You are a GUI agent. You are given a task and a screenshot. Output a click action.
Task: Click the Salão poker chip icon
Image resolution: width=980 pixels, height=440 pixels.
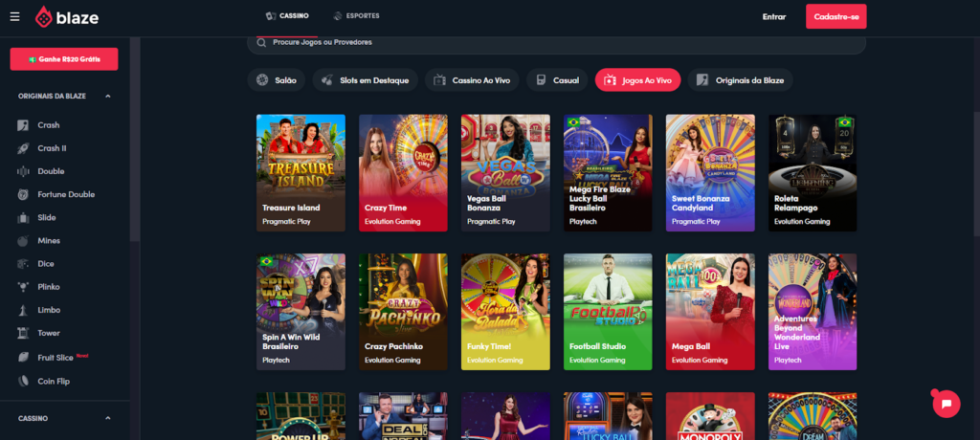262,80
